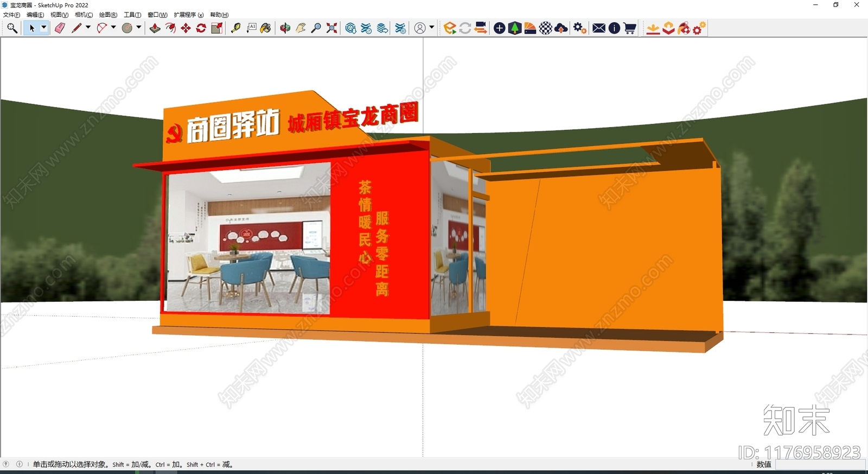
Task: Expand the Arc tool dropdown arrow
Action: click(113, 28)
